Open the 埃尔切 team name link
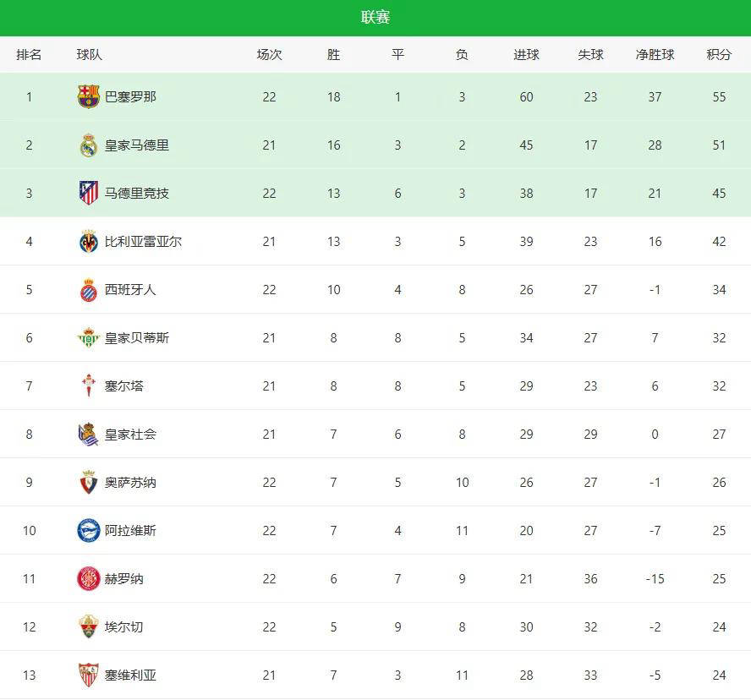 124,627
